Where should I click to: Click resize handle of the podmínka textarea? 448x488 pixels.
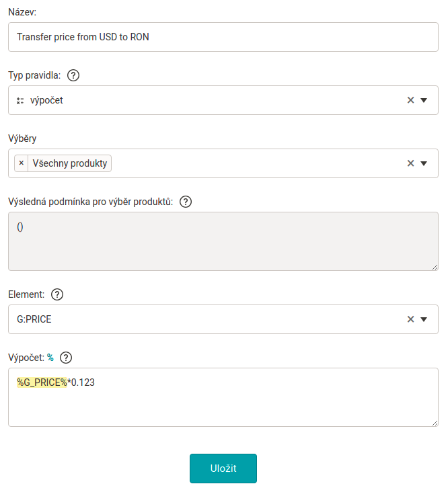[435, 267]
